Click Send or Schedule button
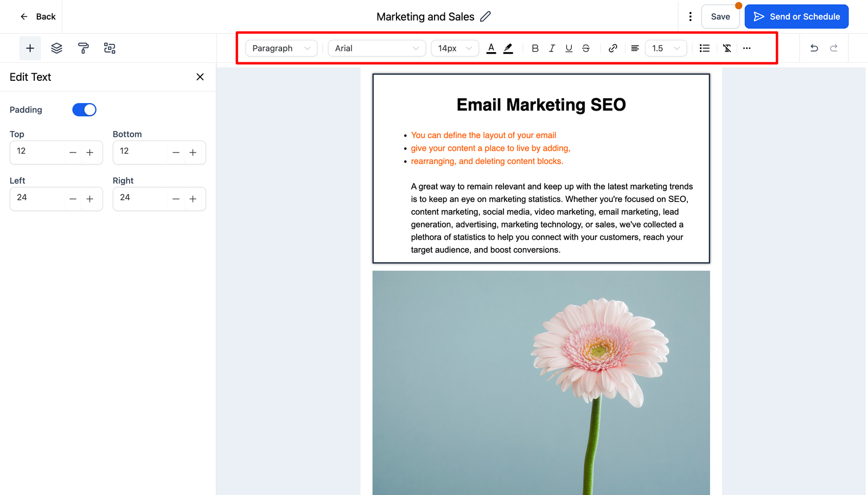This screenshot has width=868, height=495. (x=796, y=17)
